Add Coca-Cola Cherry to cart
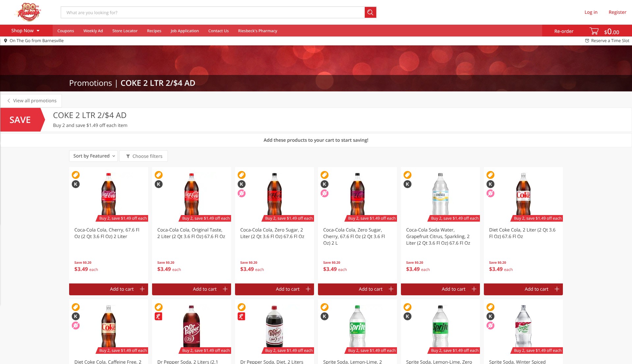Image resolution: width=632 pixels, height=364 pixels. 109,289
